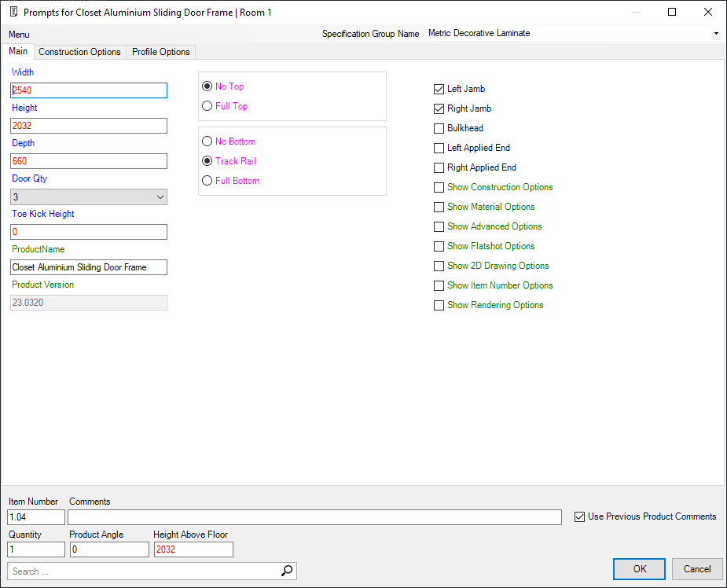727x588 pixels.
Task: Check Show Material Options
Action: click(439, 208)
